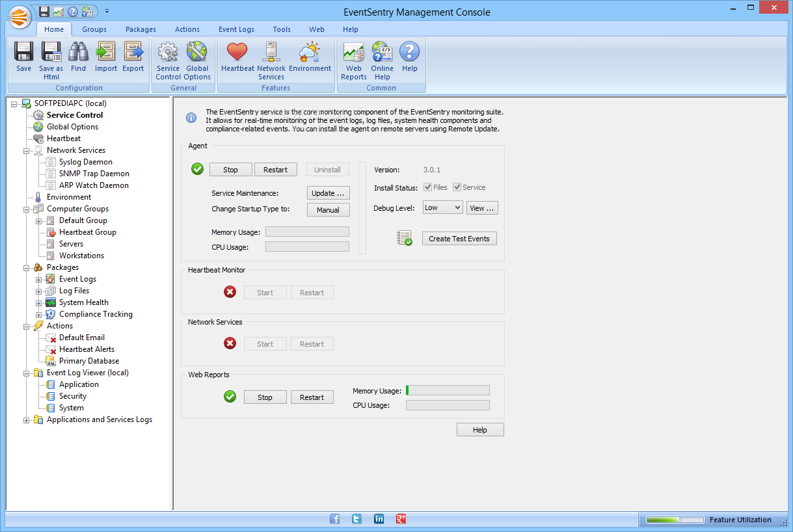The height and width of the screenshot is (532, 793).
Task: Click the Feature Utilization progress bar
Action: (675, 520)
